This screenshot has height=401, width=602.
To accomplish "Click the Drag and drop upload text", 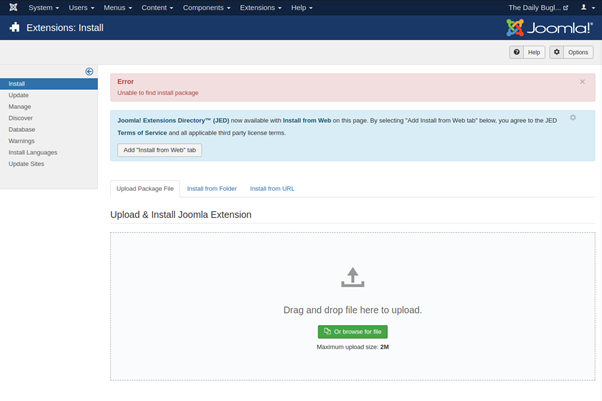I will (x=352, y=310).
